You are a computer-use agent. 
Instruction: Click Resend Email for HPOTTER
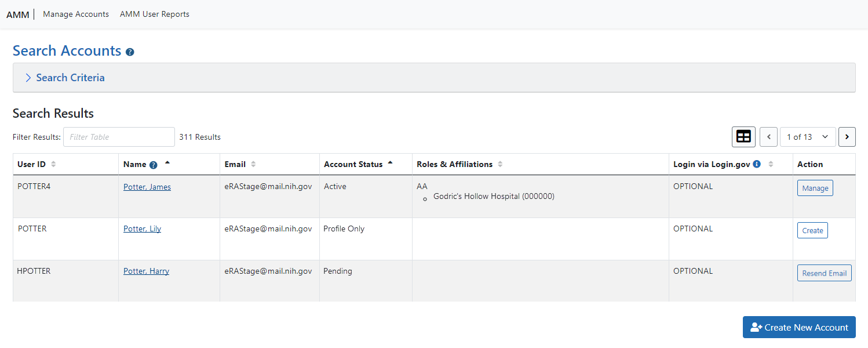point(825,273)
